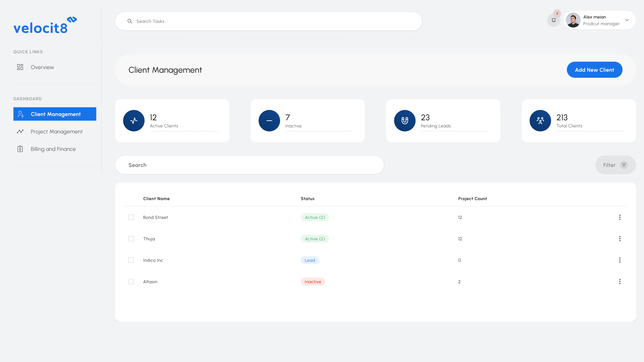644x362 pixels.
Task: Click the funnel icon in Filter
Action: click(x=624, y=165)
